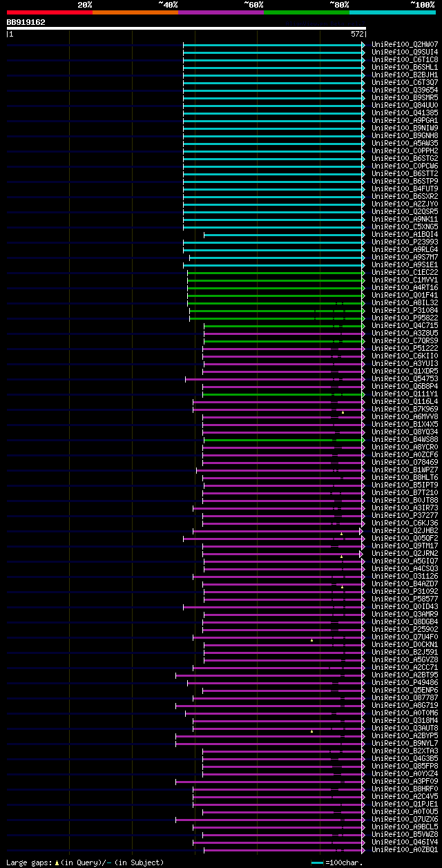Open the UniRef100_A8IL32 record
The height and width of the screenshot is (868, 442).
tap(405, 303)
